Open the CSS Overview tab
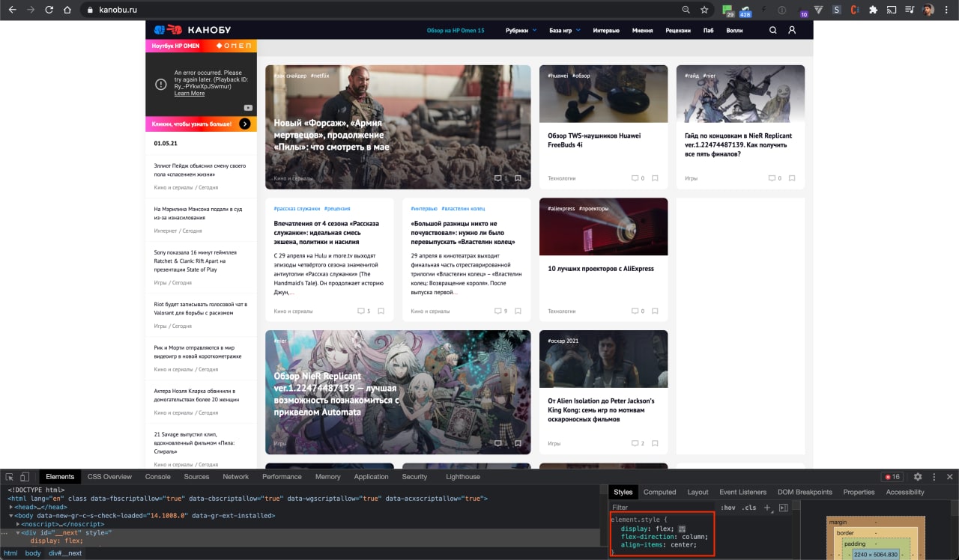This screenshot has height=560, width=959. 109,476
